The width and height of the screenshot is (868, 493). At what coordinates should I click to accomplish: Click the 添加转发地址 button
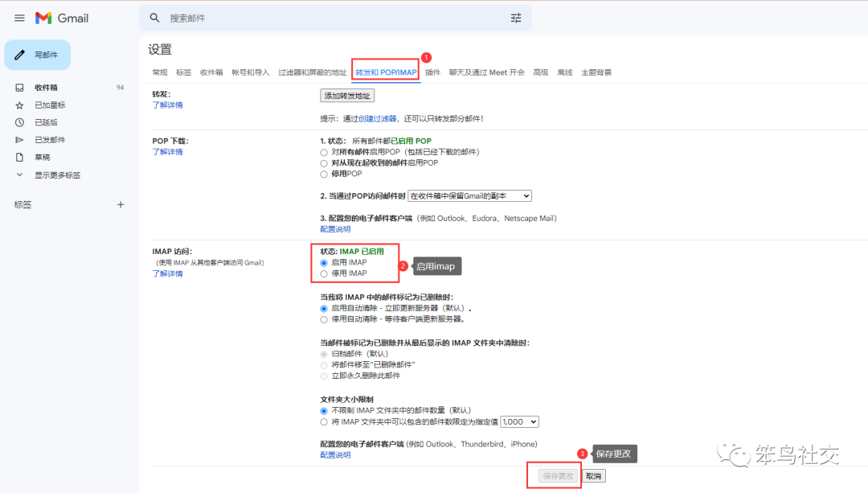click(x=347, y=96)
